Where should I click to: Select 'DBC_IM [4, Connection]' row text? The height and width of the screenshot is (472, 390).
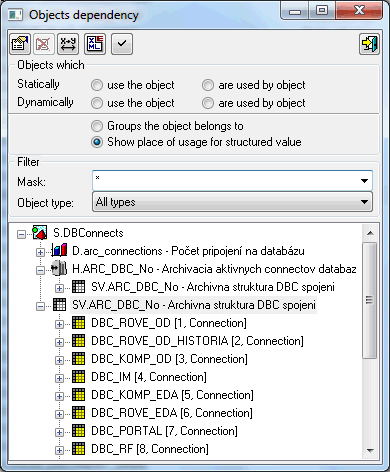pos(149,377)
